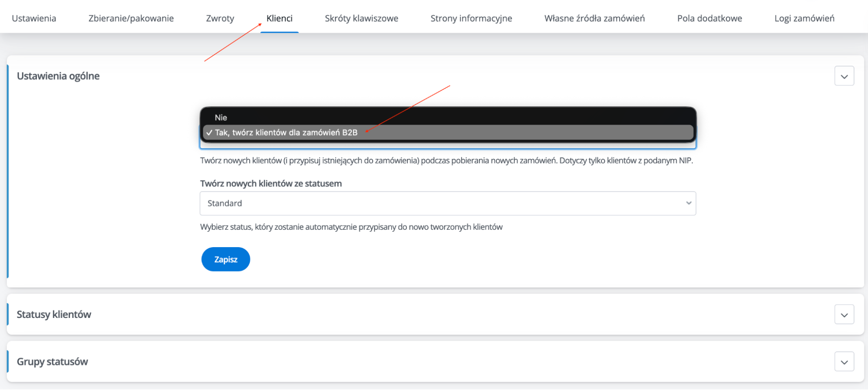Click the Grupy statusów section header
The image size is (868, 390).
(52, 362)
